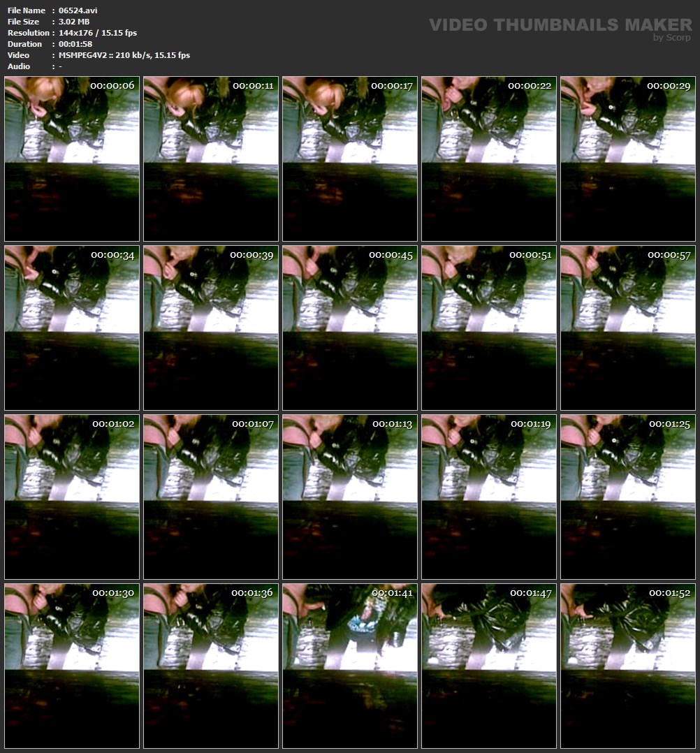Select the thumbnail stamped 00:01:19

[x=489, y=497]
